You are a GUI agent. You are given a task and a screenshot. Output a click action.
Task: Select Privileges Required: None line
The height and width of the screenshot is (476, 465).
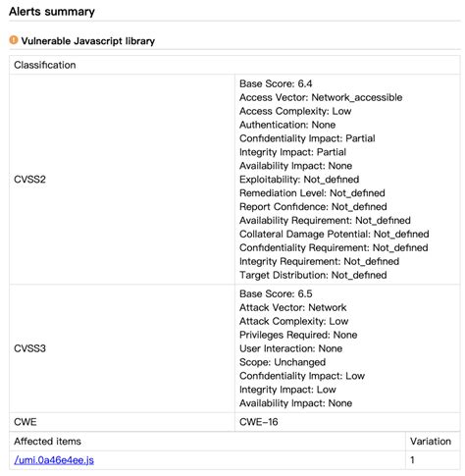click(x=298, y=335)
